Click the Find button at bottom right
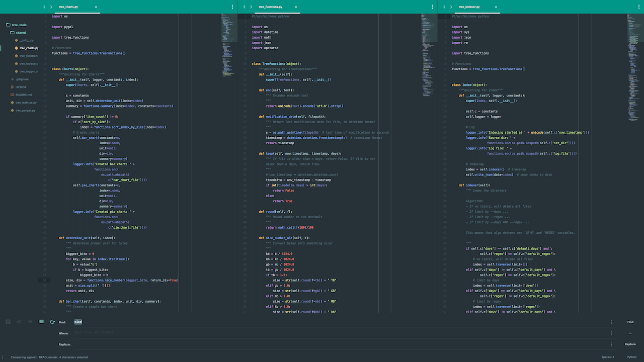 630,322
